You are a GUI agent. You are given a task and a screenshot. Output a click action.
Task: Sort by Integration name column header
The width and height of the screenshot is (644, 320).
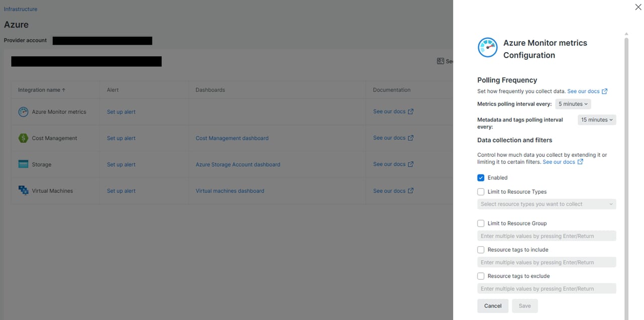pyautogui.click(x=42, y=90)
